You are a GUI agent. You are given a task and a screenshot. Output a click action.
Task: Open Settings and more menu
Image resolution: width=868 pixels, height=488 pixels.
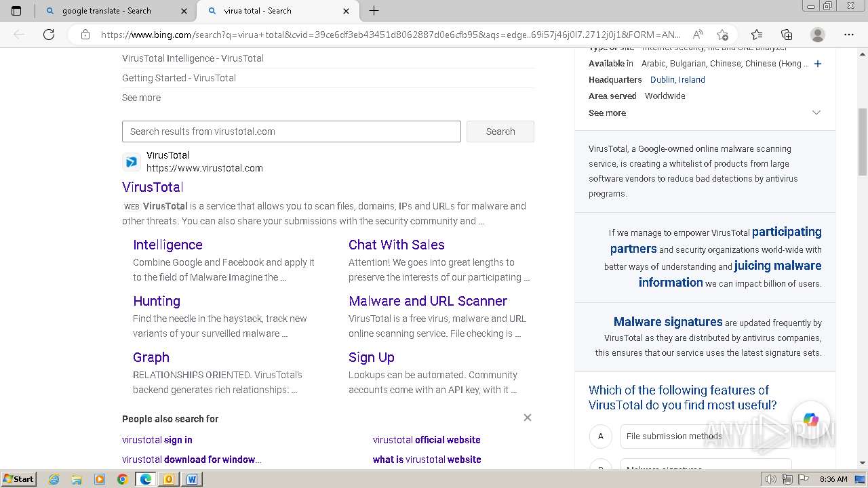[x=849, y=35]
